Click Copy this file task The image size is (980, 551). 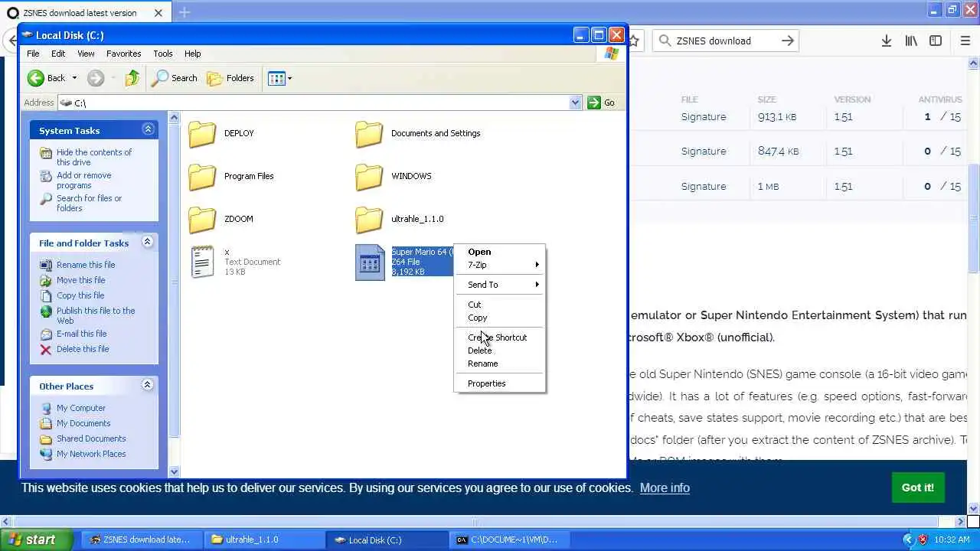[80, 295]
